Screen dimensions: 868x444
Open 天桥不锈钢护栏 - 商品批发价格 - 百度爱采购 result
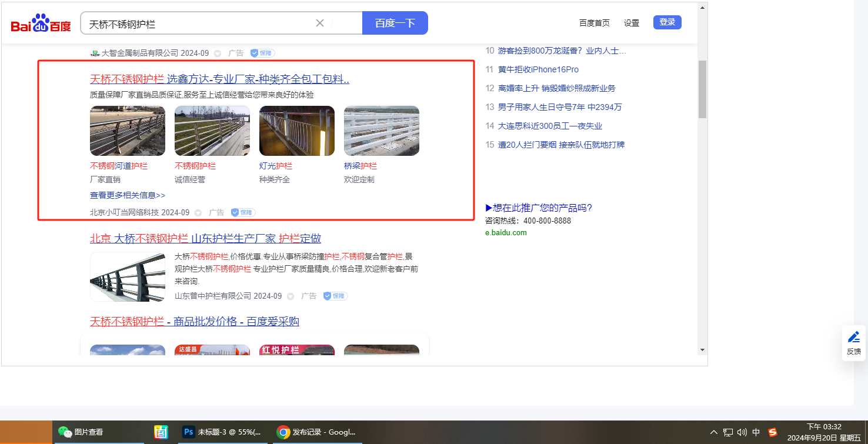point(195,322)
